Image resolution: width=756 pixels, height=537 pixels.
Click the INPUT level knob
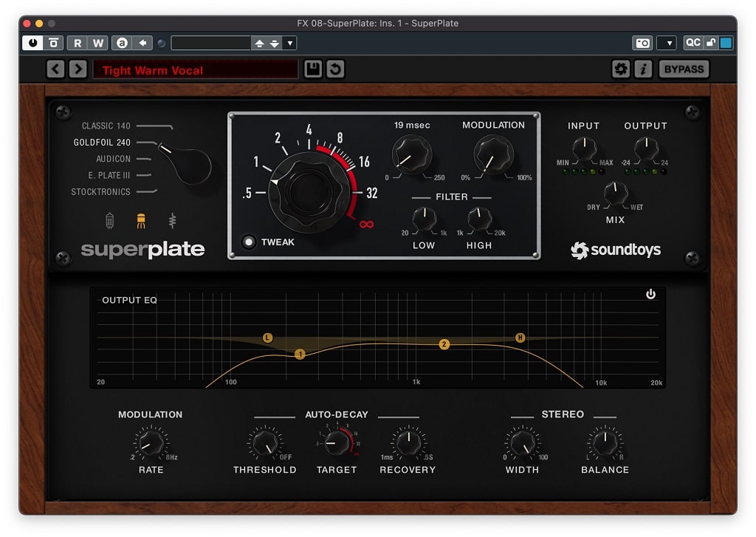[x=585, y=148]
